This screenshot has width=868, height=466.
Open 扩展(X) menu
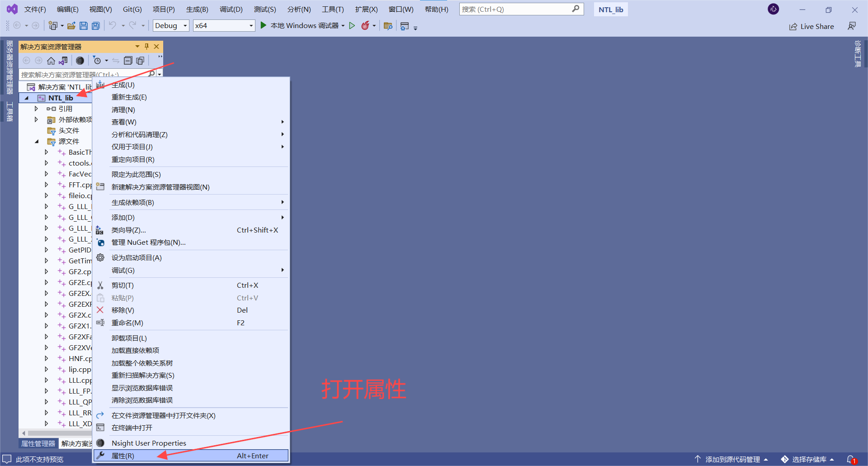[x=366, y=10]
